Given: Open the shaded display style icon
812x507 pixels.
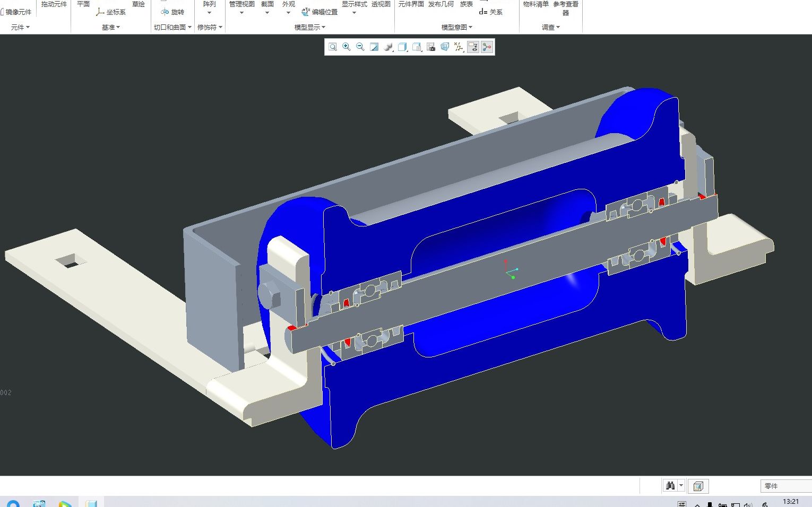Looking at the screenshot, I should (388, 47).
